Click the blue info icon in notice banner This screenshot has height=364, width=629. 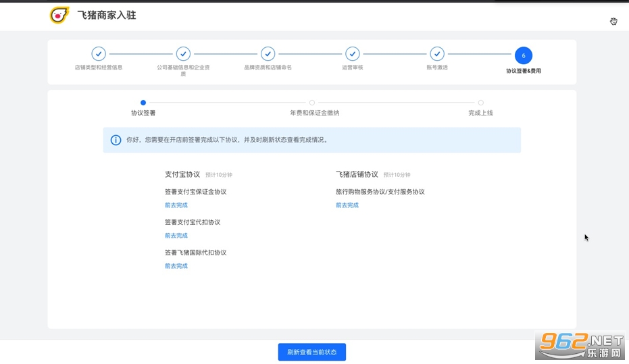pos(116,140)
